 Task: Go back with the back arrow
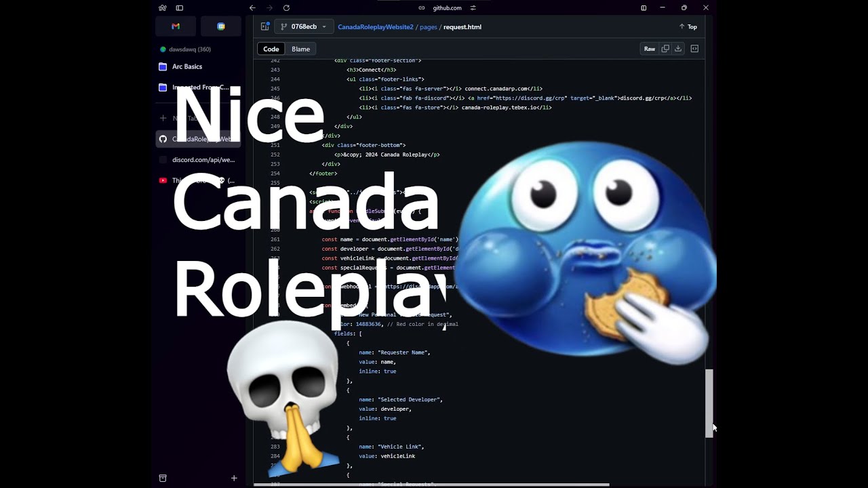[x=252, y=8]
